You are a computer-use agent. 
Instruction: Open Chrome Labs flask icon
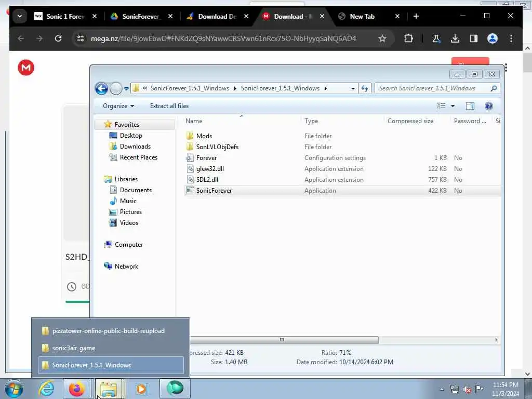tap(436, 38)
